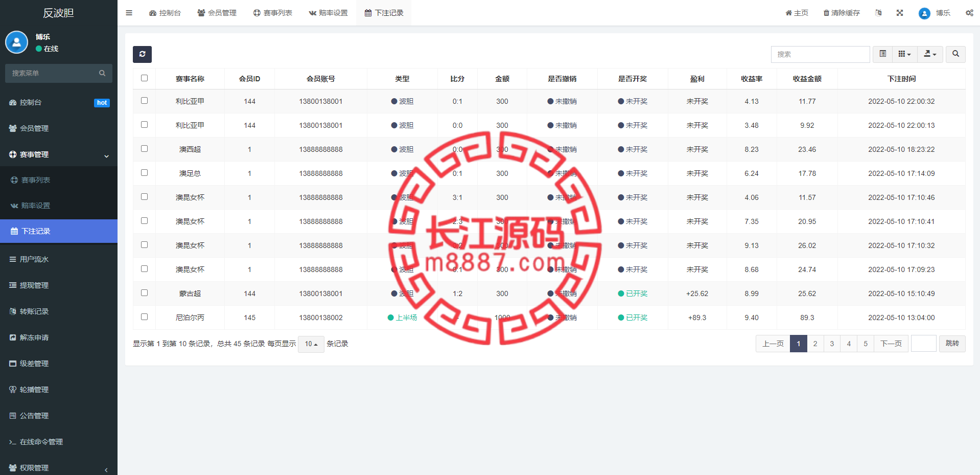The image size is (980, 475).
Task: Collapse the 赛事管理 sidebar group
Action: tap(59, 154)
